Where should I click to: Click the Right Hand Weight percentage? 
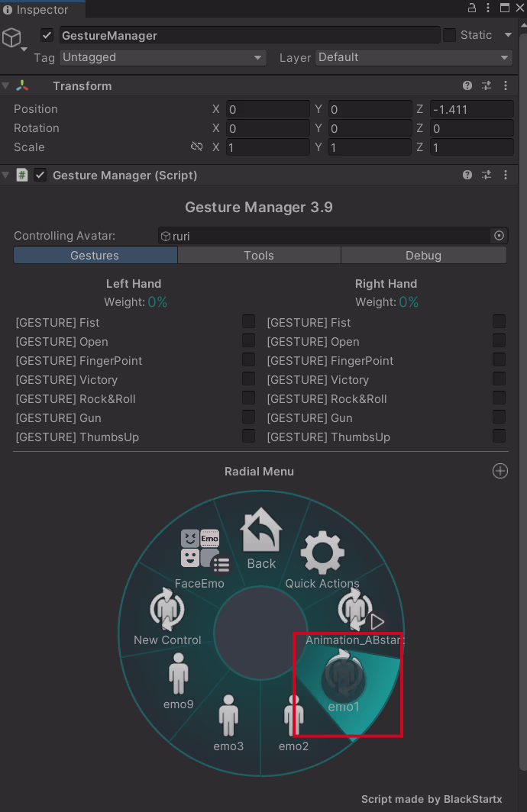pos(409,302)
